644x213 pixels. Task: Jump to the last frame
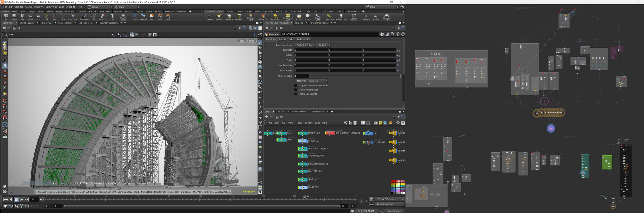pyautogui.click(x=27, y=199)
